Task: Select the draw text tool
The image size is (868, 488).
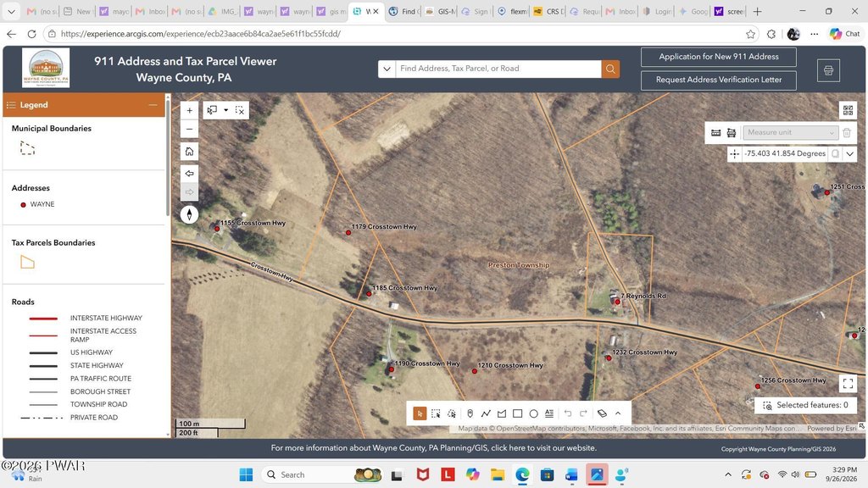Action: tap(549, 413)
